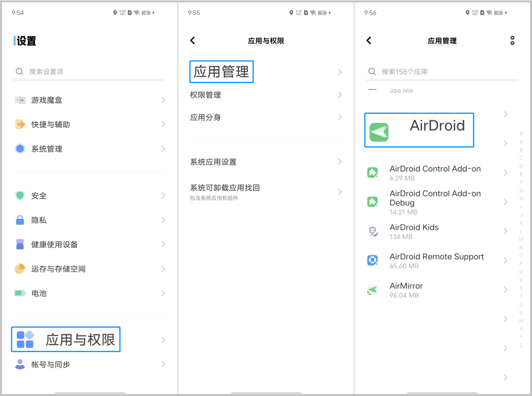Tap the 隐私 lock icon
Screen dimensions: 532x396
[x=20, y=220]
